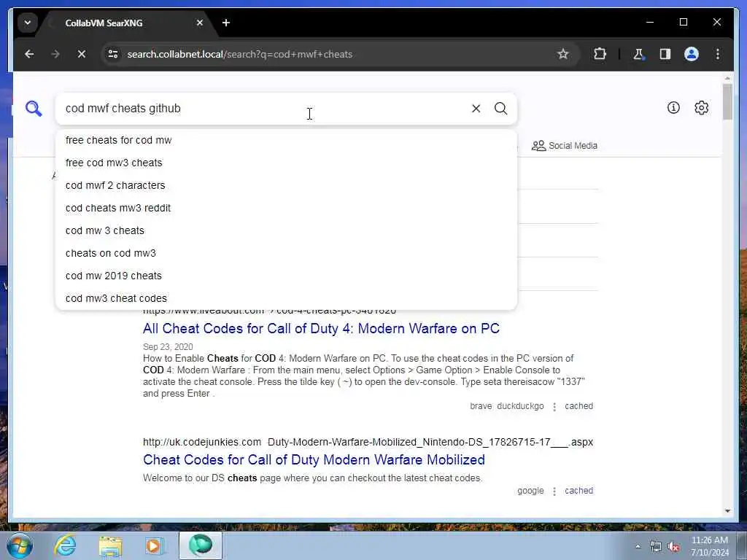Close the CollabVM SearXNG tab
Image resolution: width=747 pixels, height=560 pixels.
200,23
